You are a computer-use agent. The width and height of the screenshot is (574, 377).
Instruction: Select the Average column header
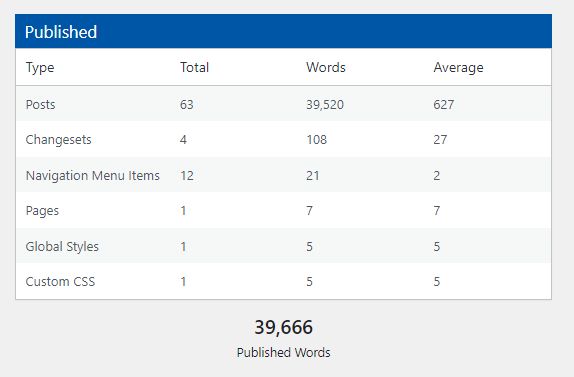tap(458, 68)
